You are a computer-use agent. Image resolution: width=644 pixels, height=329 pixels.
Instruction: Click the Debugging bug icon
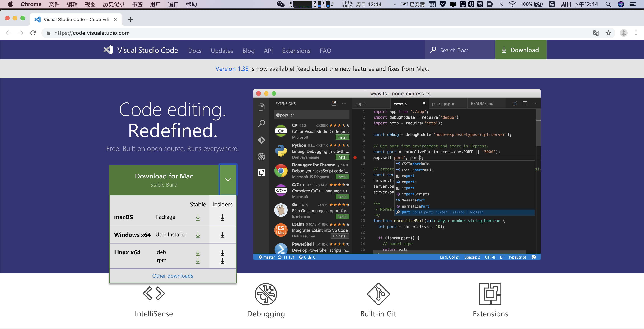tap(266, 294)
